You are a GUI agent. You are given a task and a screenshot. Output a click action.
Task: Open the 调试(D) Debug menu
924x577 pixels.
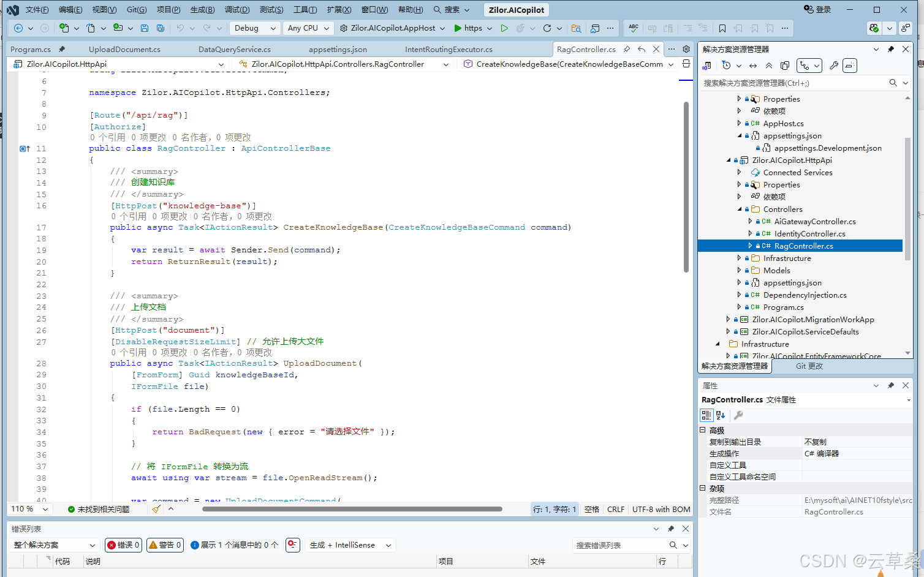pos(237,10)
